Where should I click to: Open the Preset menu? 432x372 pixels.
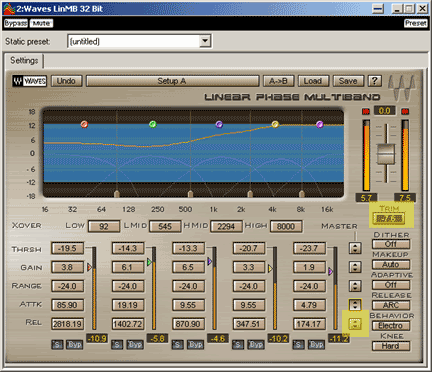(x=416, y=23)
